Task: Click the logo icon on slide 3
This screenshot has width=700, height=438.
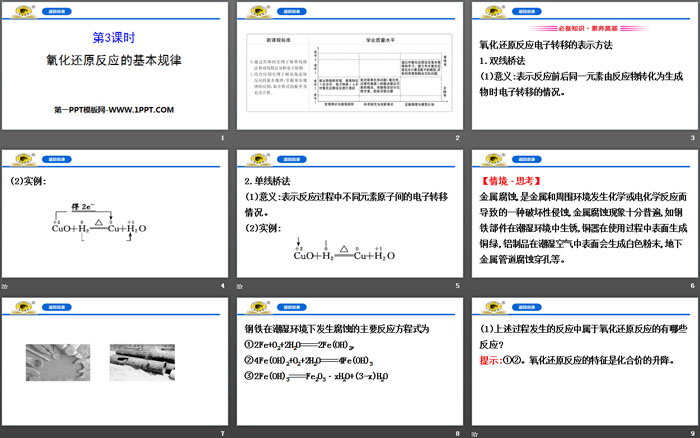Action: point(489,13)
